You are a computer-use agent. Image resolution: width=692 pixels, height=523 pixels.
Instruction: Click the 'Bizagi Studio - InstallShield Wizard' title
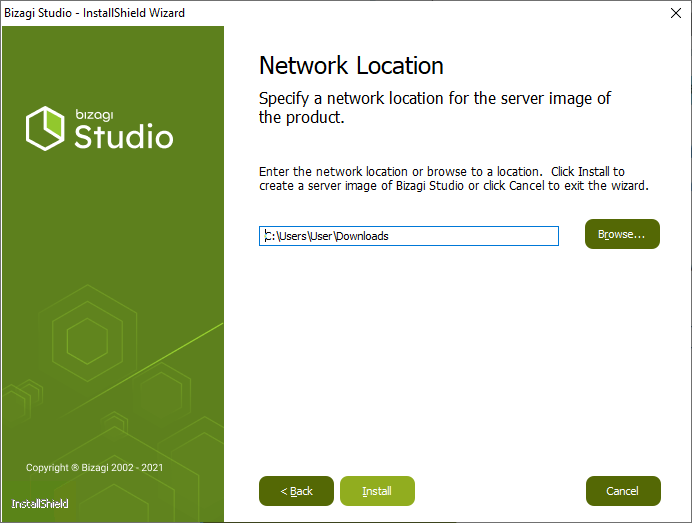(94, 13)
